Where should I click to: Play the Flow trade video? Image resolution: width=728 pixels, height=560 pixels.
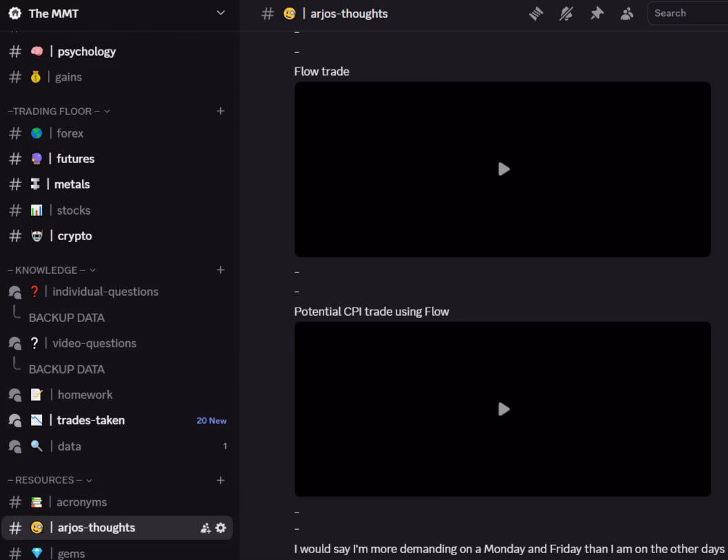pos(503,169)
